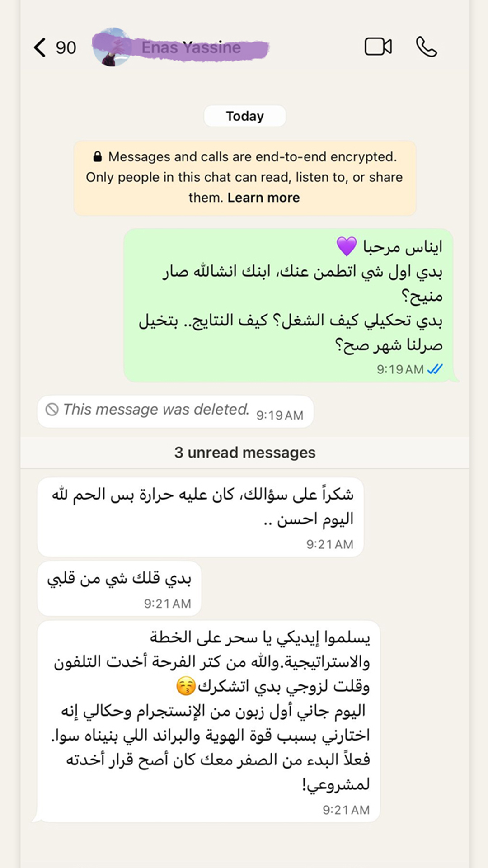Tap the 90 unread chats counter
The image size is (488, 868).
click(x=66, y=48)
